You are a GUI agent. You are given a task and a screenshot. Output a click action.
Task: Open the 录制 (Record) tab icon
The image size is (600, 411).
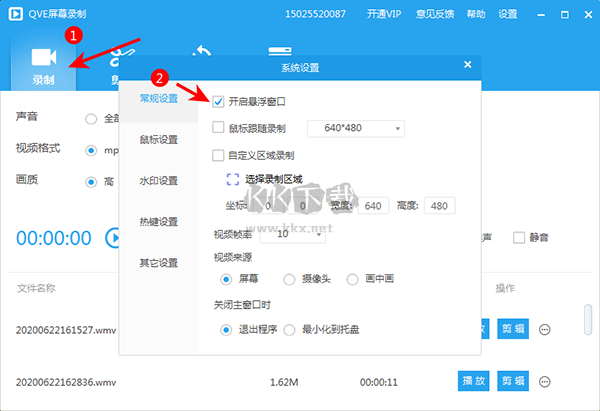click(42, 56)
